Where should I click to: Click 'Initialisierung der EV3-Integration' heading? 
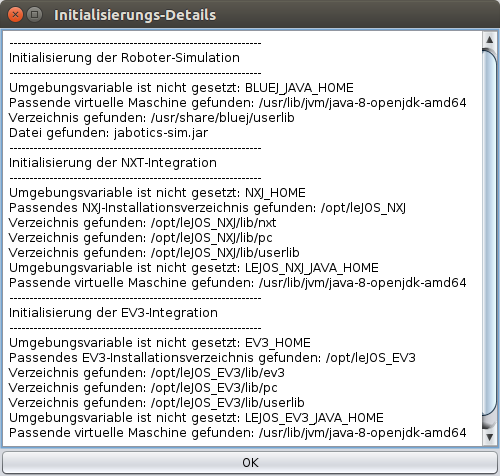pyautogui.click(x=113, y=313)
